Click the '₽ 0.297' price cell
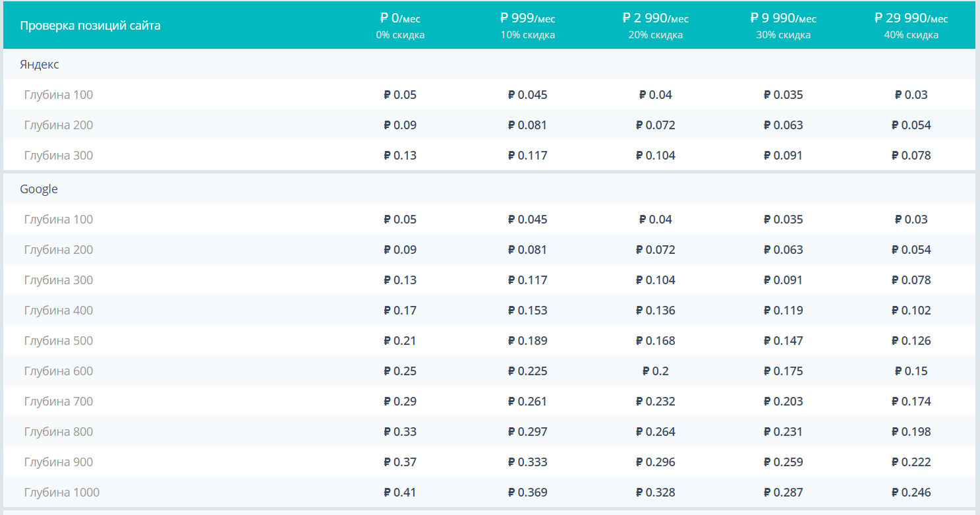The image size is (980, 515). coord(528,432)
